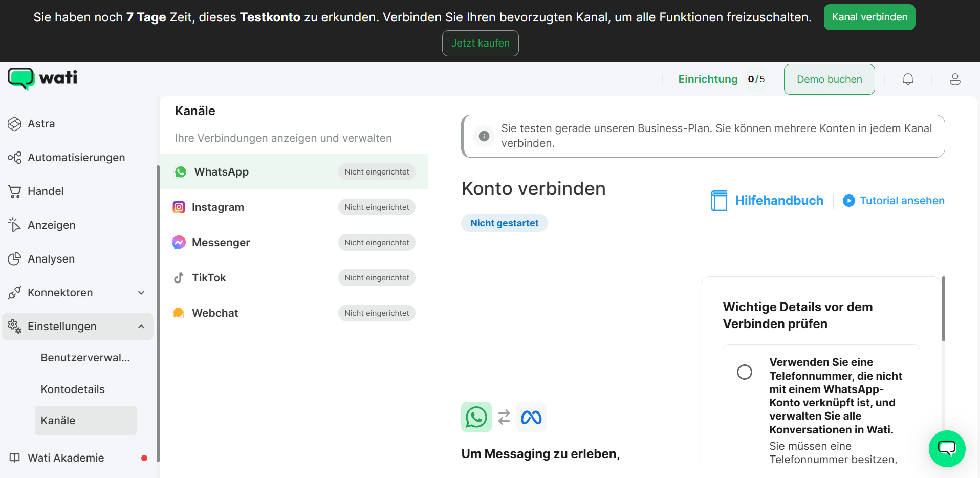Image resolution: width=980 pixels, height=478 pixels.
Task: Open Kontodetails in settings submenu
Action: pos(73,389)
